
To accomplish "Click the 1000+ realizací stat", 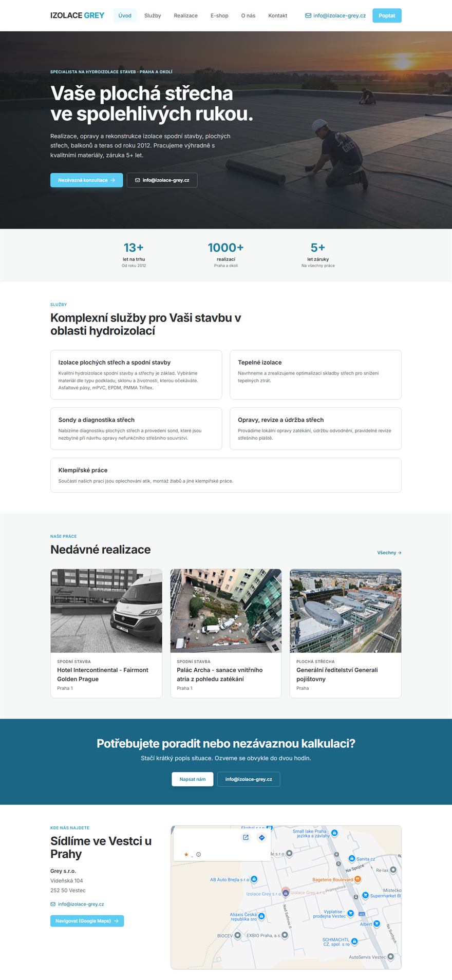I will coord(226,254).
